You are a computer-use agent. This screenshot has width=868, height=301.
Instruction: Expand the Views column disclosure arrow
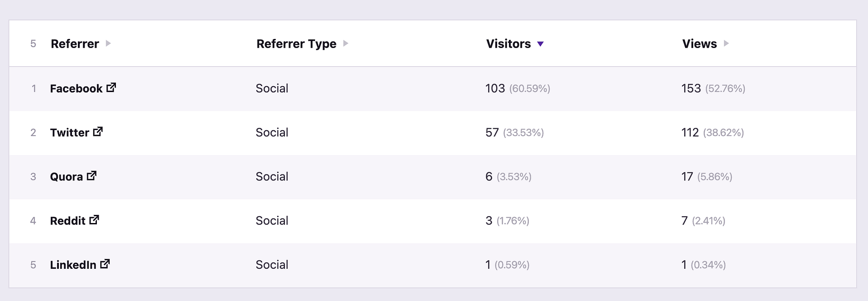pos(726,44)
